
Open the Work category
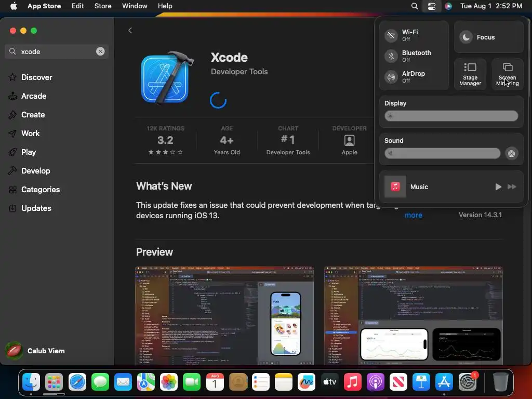24,134
